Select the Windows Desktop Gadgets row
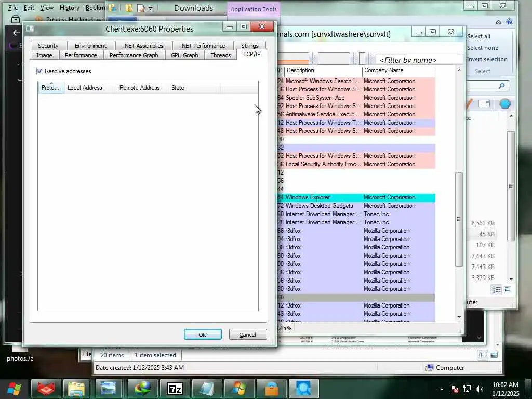Image resolution: width=532 pixels, height=399 pixels. coord(356,206)
